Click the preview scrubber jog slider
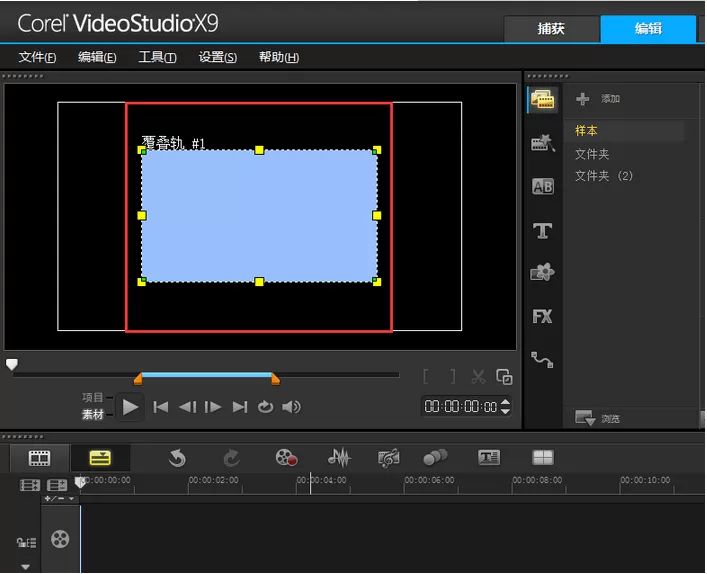The width and height of the screenshot is (707, 574). (12, 364)
